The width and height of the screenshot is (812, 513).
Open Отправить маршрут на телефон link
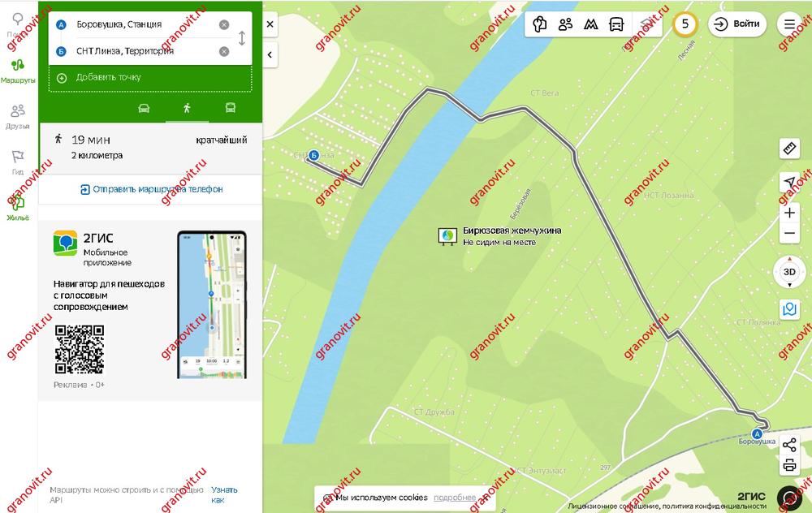151,189
